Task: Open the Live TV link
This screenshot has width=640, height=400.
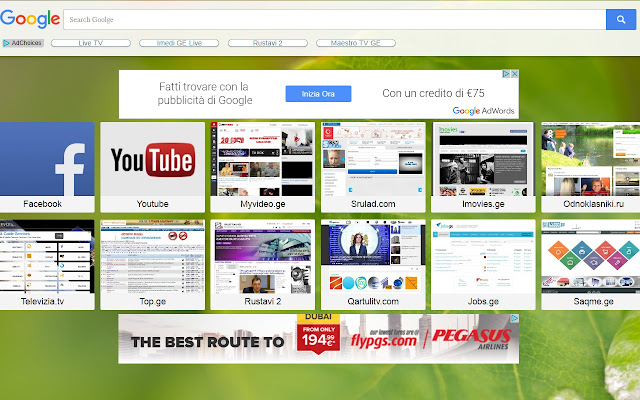Action: pyautogui.click(x=91, y=43)
